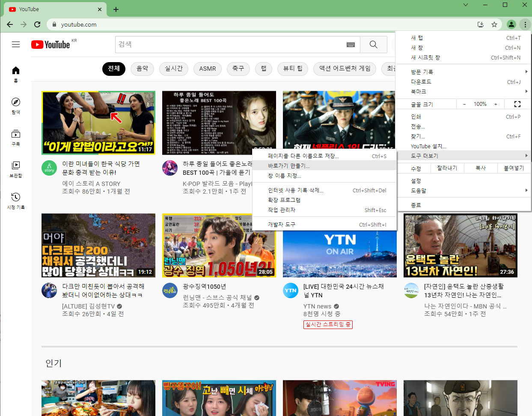532x416 pixels.
Task: Choose YouTube 설치 menu item
Action: pos(464,146)
